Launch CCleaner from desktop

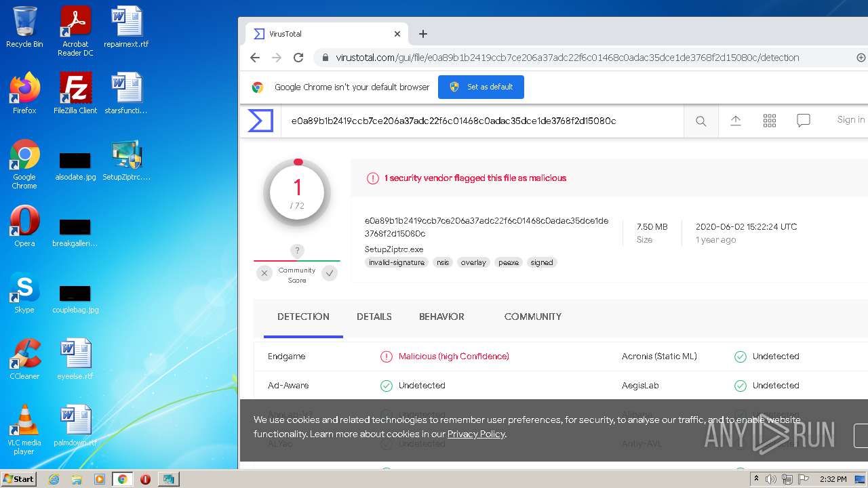point(24,359)
